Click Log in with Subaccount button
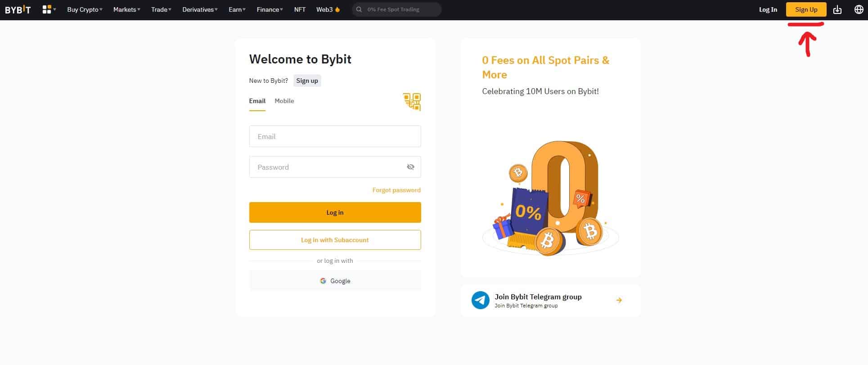The width and height of the screenshot is (868, 365). point(335,240)
